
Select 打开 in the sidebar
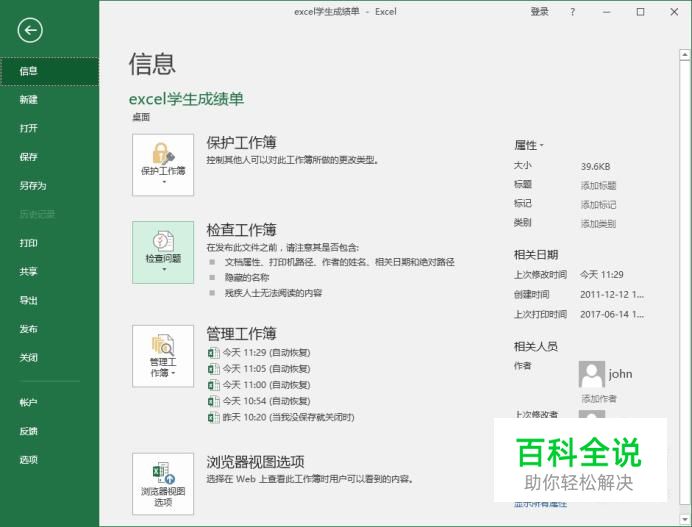[x=49, y=128]
